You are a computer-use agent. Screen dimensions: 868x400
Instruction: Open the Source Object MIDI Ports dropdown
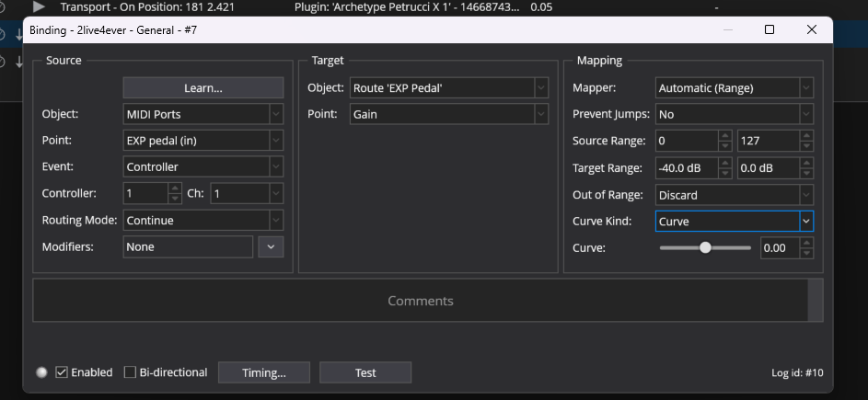click(x=203, y=115)
